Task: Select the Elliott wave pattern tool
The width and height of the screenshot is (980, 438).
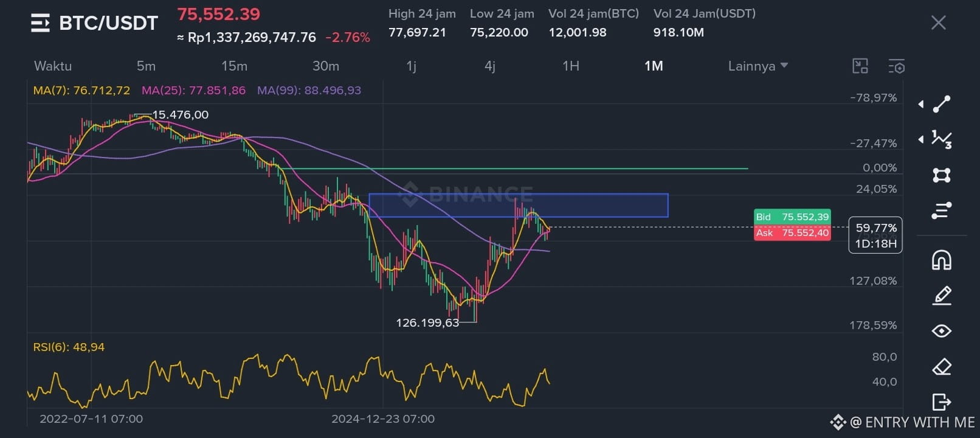Action: coord(941,139)
